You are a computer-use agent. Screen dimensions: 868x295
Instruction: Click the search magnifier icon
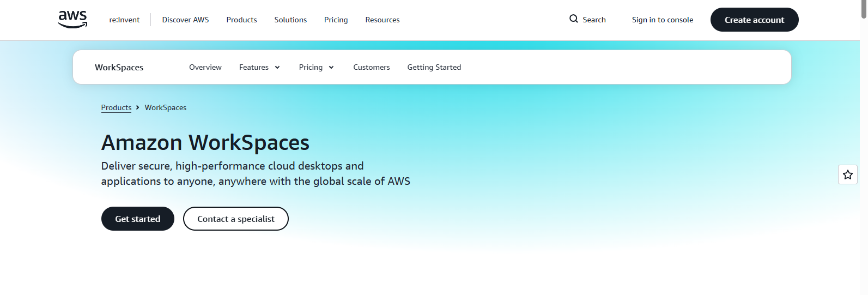(x=574, y=19)
